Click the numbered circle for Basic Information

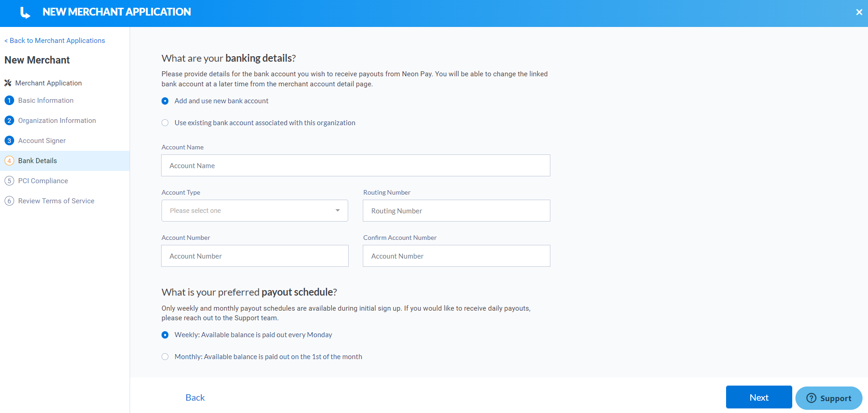click(9, 100)
